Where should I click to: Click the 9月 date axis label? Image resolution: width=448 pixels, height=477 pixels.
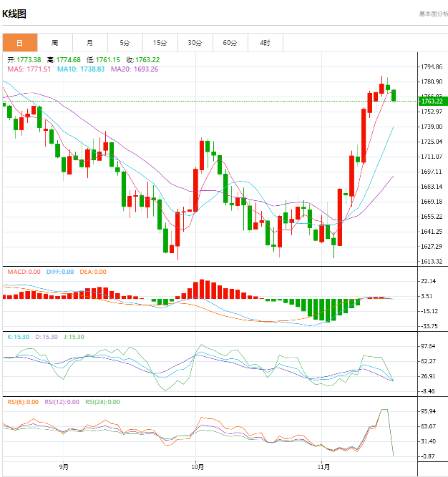click(64, 467)
